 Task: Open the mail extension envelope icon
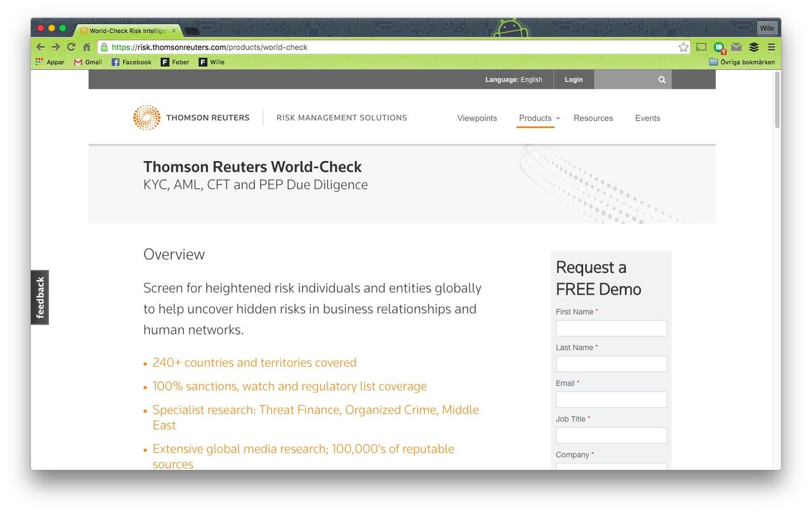coord(737,47)
